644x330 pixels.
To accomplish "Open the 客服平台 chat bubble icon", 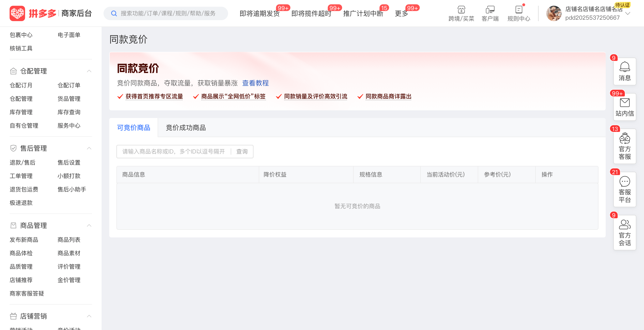I will (x=624, y=181).
